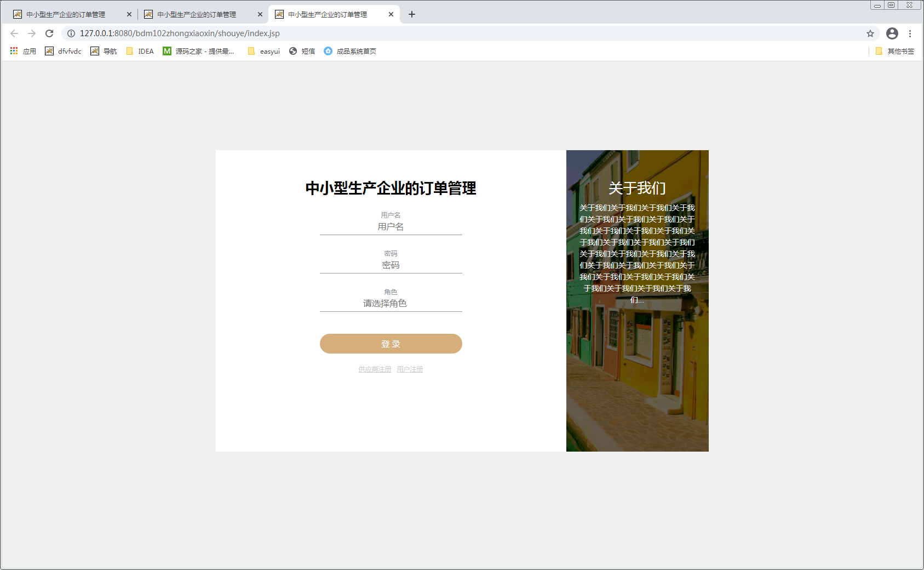Screen dimensions: 924x570
Task: Click the browser back arrow
Action: click(14, 33)
